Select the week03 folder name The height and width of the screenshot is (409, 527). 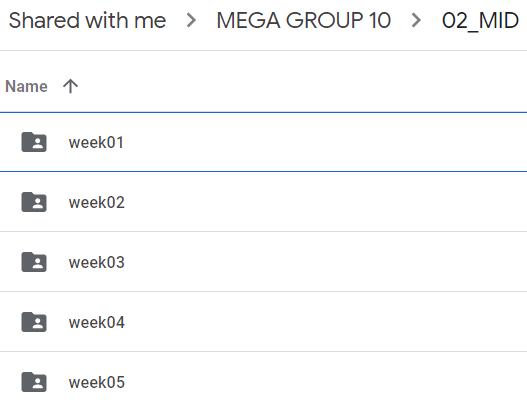97,262
